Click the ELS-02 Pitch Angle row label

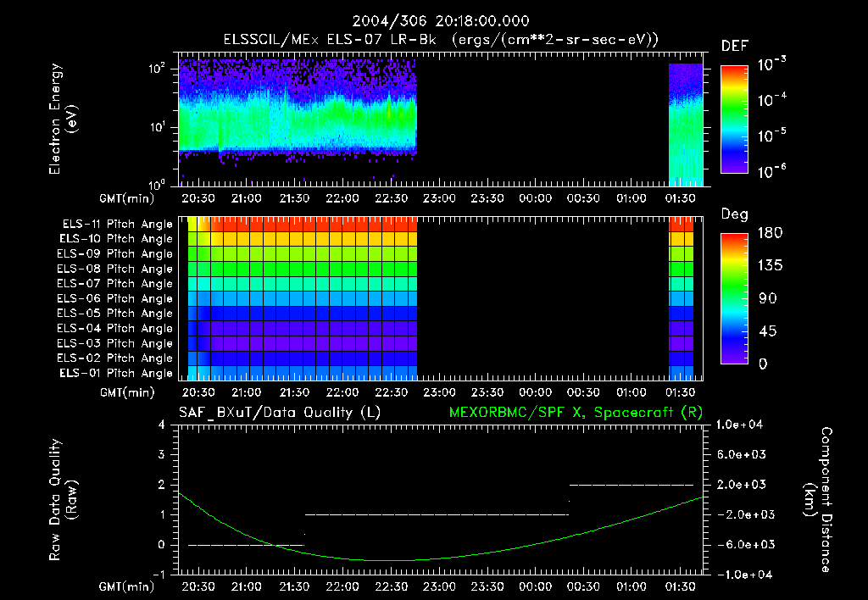click(115, 358)
